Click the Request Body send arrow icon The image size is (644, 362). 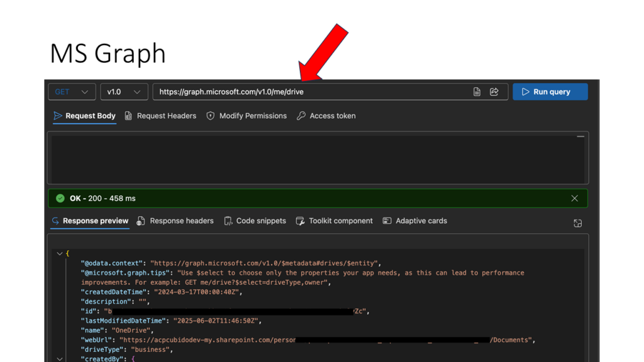(x=57, y=116)
